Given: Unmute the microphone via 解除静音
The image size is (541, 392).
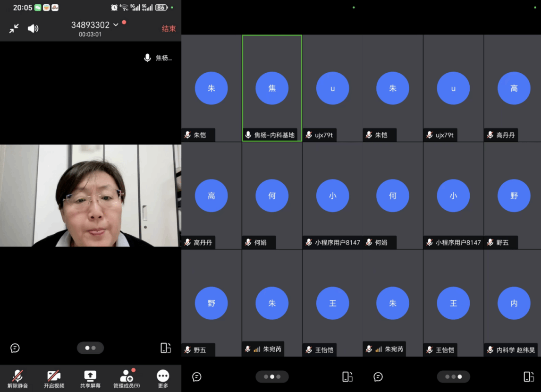Looking at the screenshot, I should coord(18,379).
